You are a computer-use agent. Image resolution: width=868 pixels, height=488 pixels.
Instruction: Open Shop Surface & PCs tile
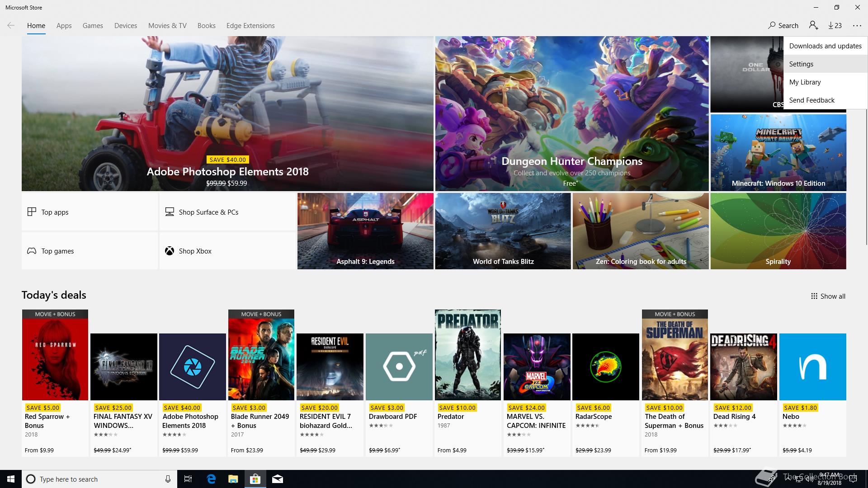pyautogui.click(x=227, y=212)
